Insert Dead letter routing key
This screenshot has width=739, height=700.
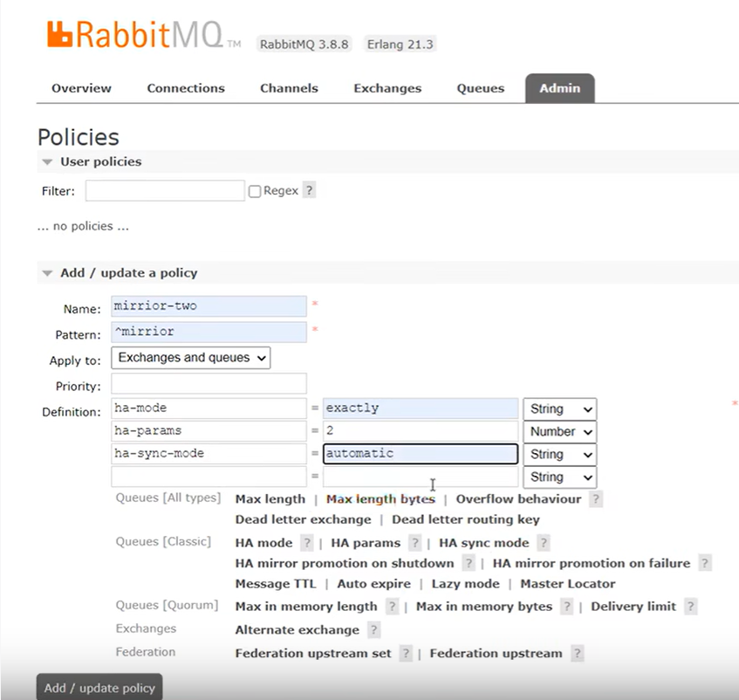point(466,519)
